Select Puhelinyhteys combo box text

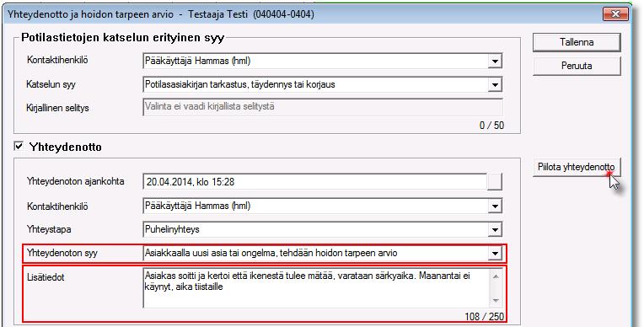coord(172,229)
